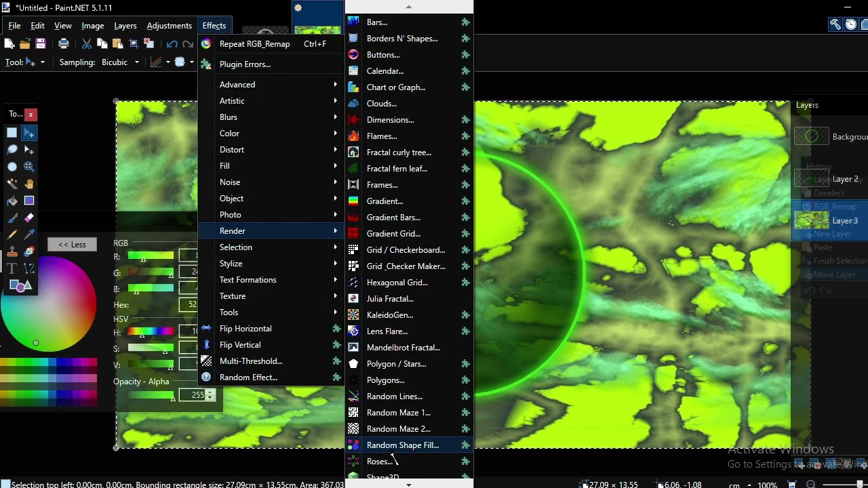Adjust the red R color slider
The image size is (868, 488).
[x=151, y=256]
